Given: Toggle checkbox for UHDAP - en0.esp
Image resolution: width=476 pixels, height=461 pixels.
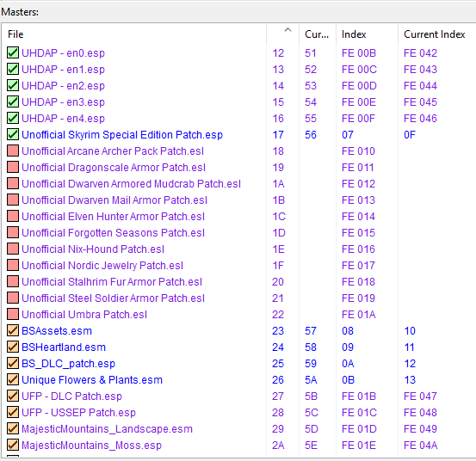Looking at the screenshot, I should coord(13,52).
